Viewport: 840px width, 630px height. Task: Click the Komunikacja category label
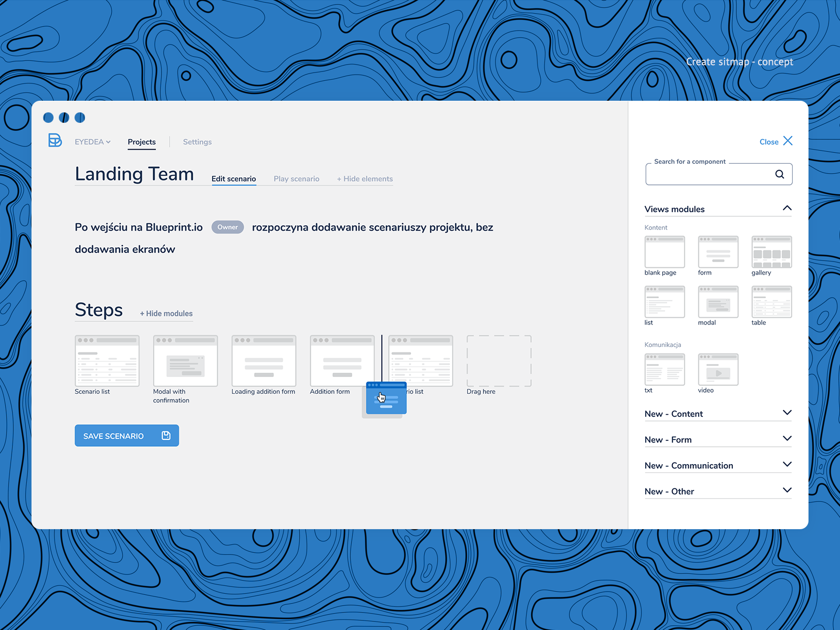click(x=663, y=344)
